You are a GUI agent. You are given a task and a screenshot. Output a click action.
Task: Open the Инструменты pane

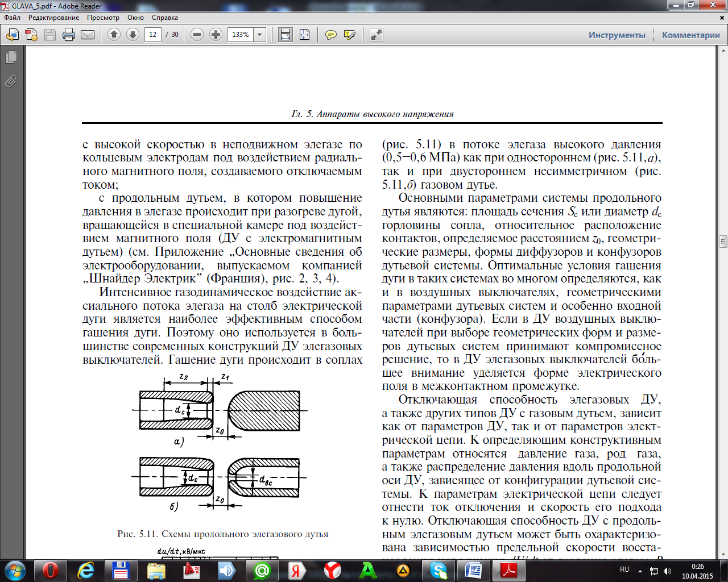coord(617,35)
